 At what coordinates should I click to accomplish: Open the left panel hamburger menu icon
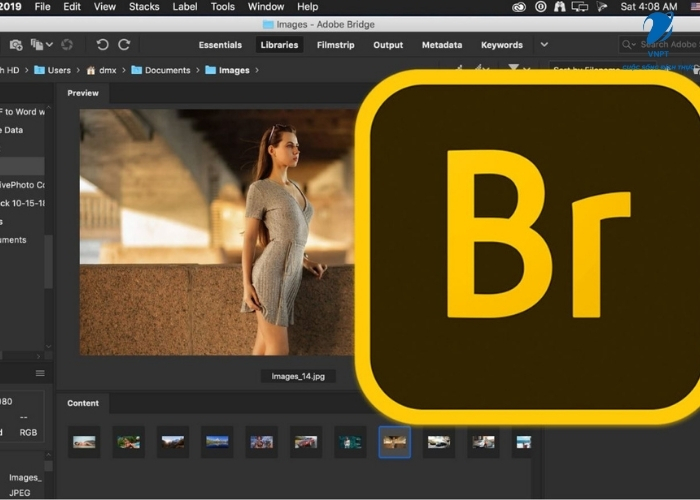40,373
